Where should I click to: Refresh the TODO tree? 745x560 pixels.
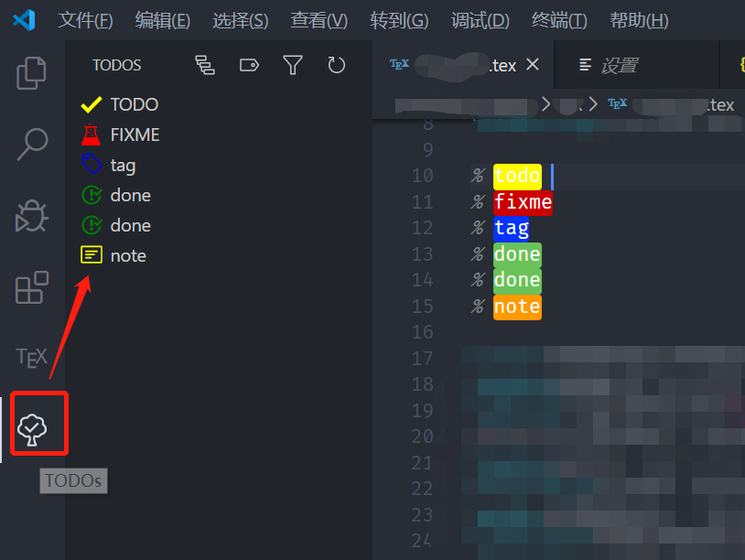[x=337, y=65]
